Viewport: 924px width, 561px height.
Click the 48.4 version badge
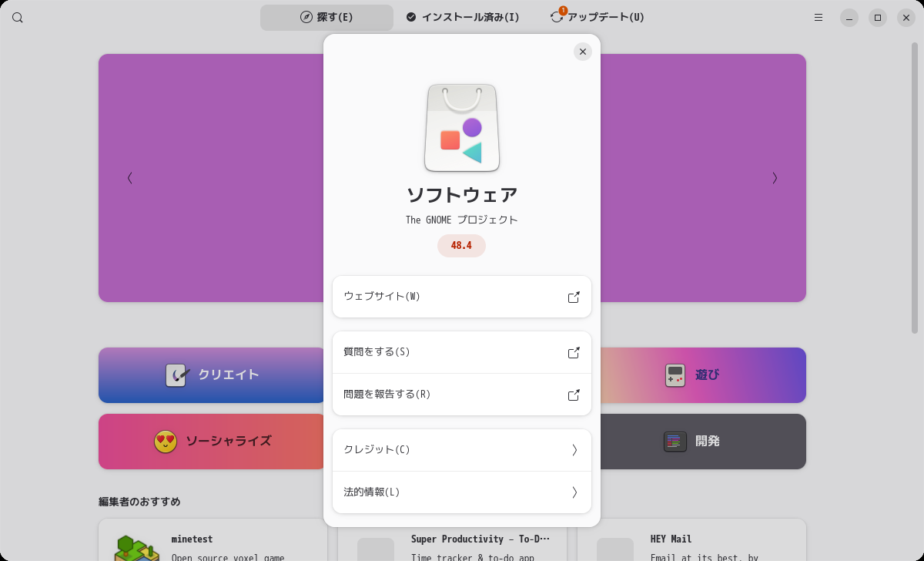461,246
